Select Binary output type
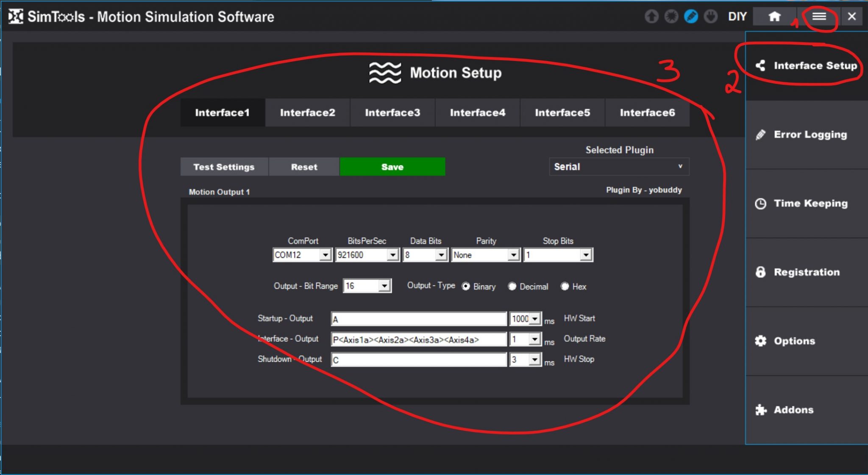The height and width of the screenshot is (475, 868). pyautogui.click(x=466, y=286)
